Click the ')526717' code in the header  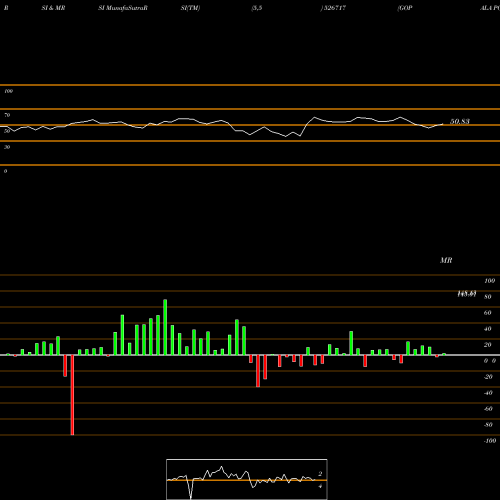point(333,8)
